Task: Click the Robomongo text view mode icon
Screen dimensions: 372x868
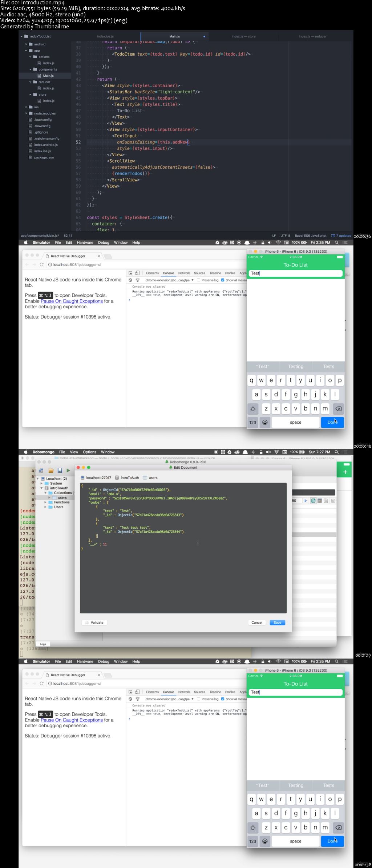Action: pyautogui.click(x=326, y=501)
